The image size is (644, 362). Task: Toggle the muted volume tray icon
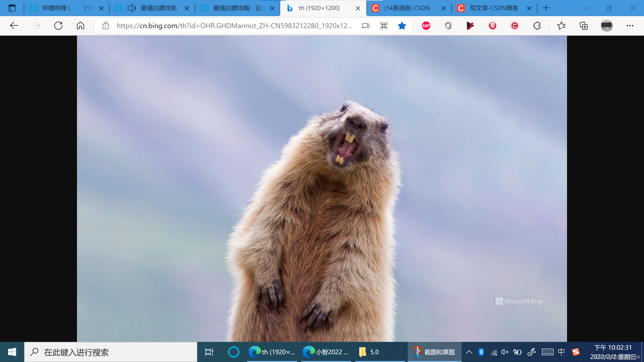tap(505, 352)
